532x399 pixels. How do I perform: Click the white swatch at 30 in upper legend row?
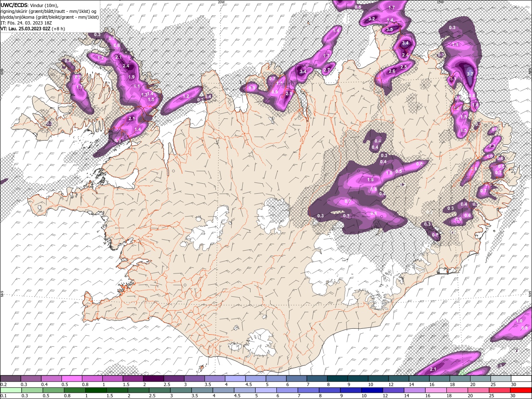pyautogui.click(x=521, y=379)
